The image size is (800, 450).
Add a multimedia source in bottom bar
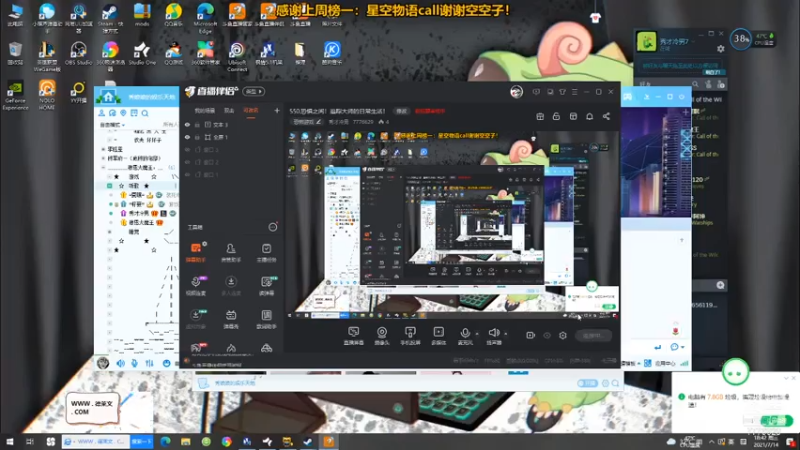pyautogui.click(x=438, y=336)
